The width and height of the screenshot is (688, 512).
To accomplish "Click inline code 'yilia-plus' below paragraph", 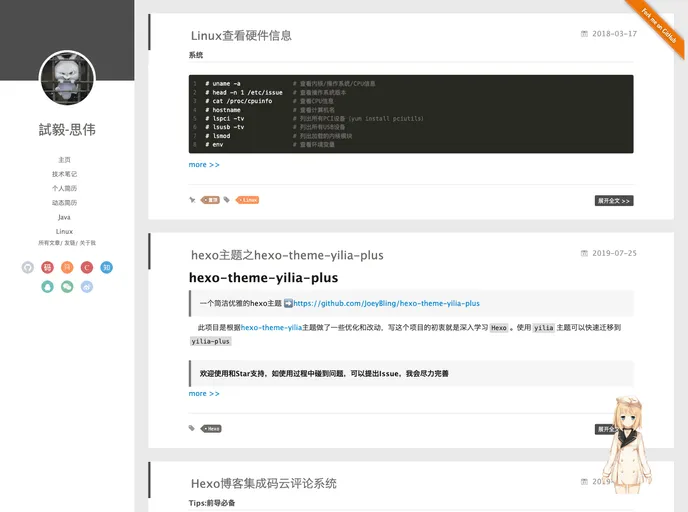I will [211, 341].
